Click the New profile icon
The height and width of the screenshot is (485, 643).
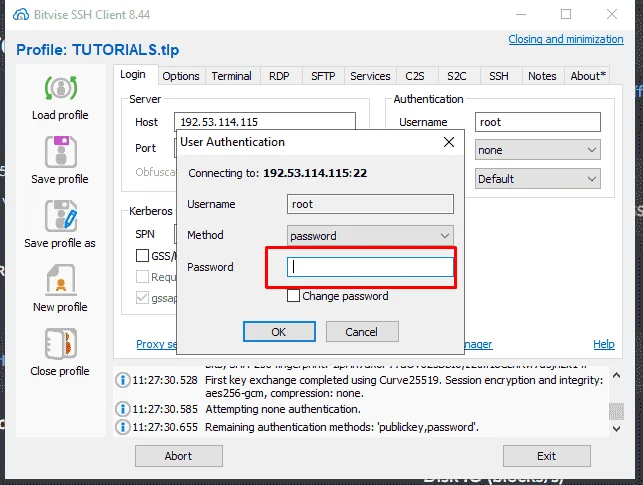tap(61, 280)
